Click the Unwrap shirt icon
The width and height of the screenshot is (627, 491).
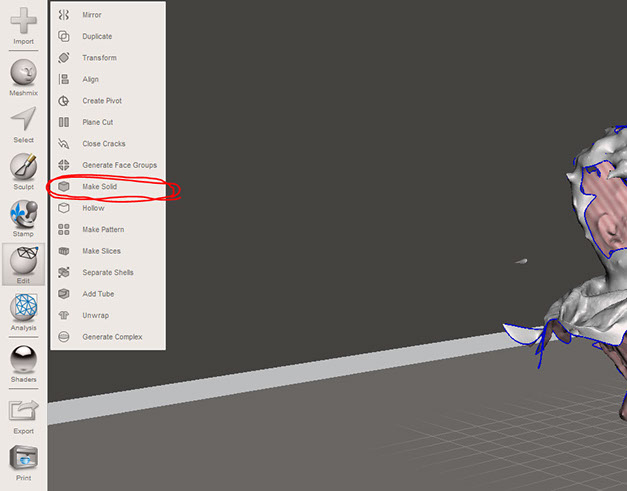(x=64, y=315)
